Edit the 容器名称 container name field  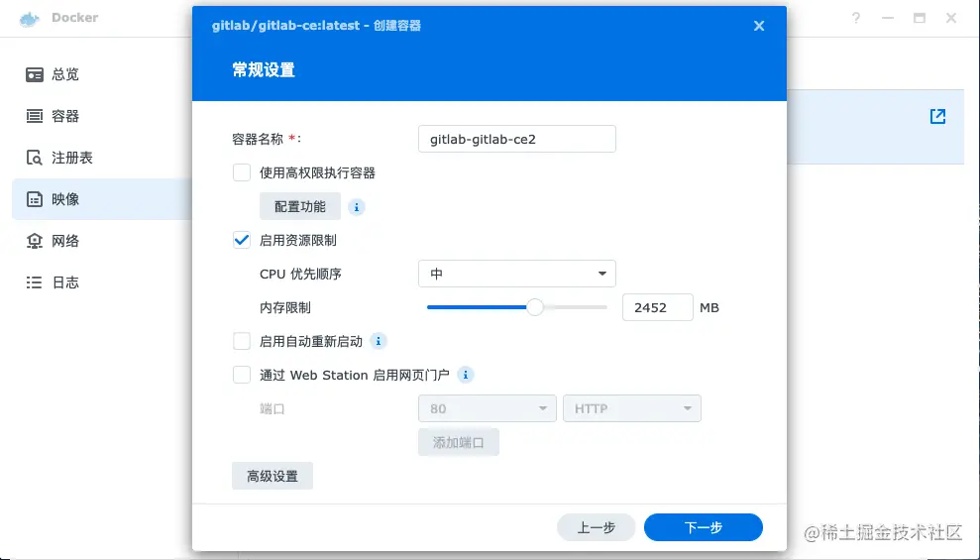(517, 139)
